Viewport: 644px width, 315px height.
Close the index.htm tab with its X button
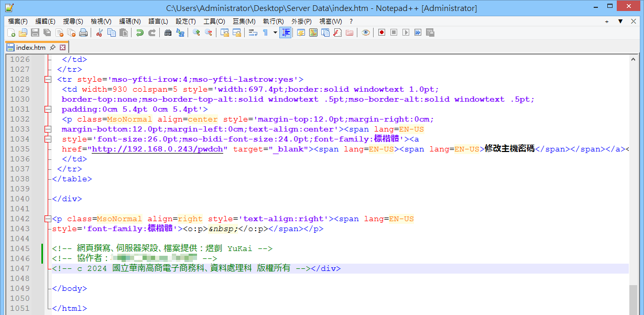point(62,47)
